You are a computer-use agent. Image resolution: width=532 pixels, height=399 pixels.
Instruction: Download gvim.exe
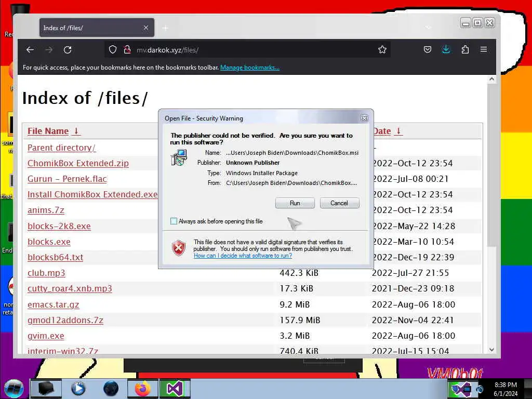[46, 336]
